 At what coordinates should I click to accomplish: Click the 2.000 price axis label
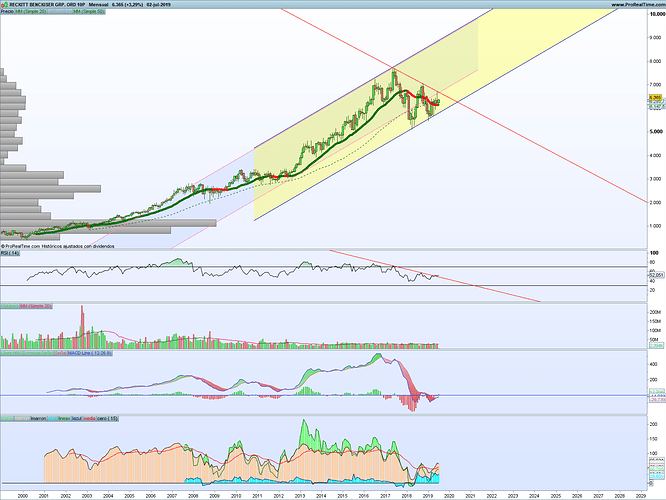(656, 203)
